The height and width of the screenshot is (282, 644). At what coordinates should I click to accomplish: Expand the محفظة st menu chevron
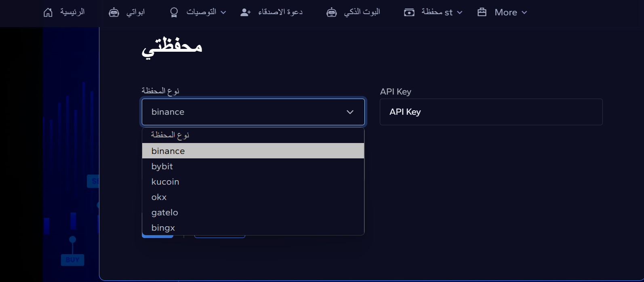point(460,13)
